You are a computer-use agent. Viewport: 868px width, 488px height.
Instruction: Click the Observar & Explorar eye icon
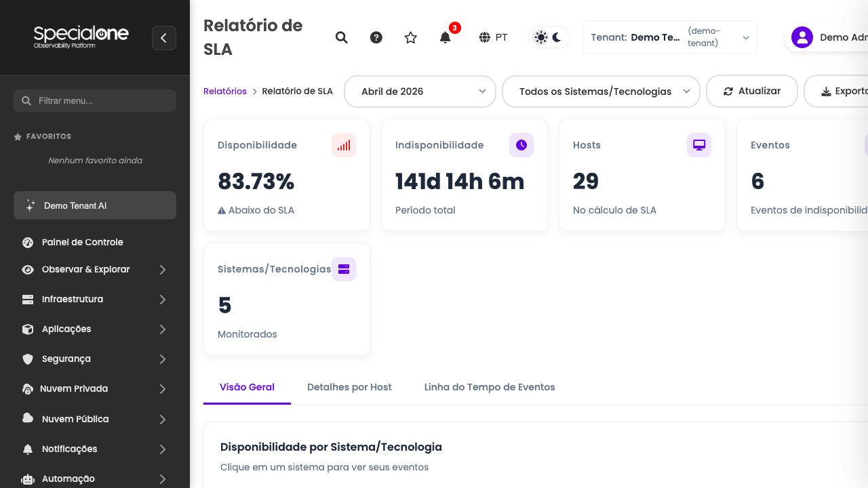tap(28, 270)
